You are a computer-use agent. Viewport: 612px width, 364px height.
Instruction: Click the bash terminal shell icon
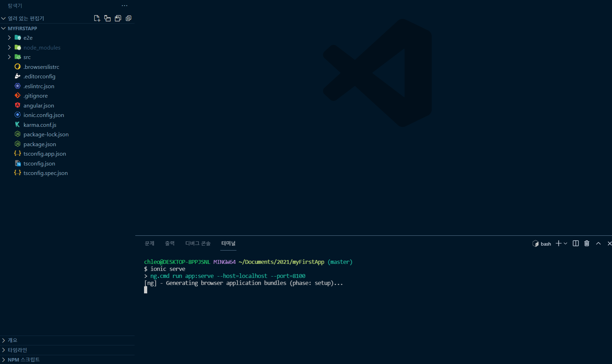pyautogui.click(x=535, y=243)
